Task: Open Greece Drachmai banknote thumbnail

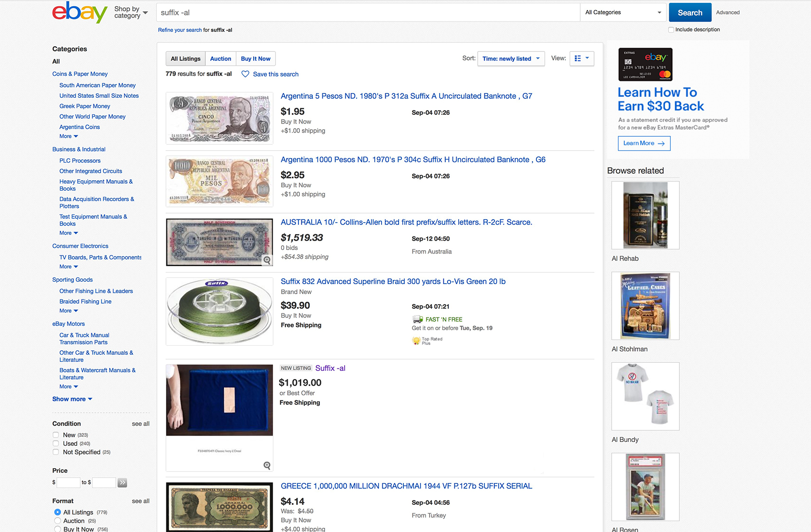Action: click(x=219, y=507)
